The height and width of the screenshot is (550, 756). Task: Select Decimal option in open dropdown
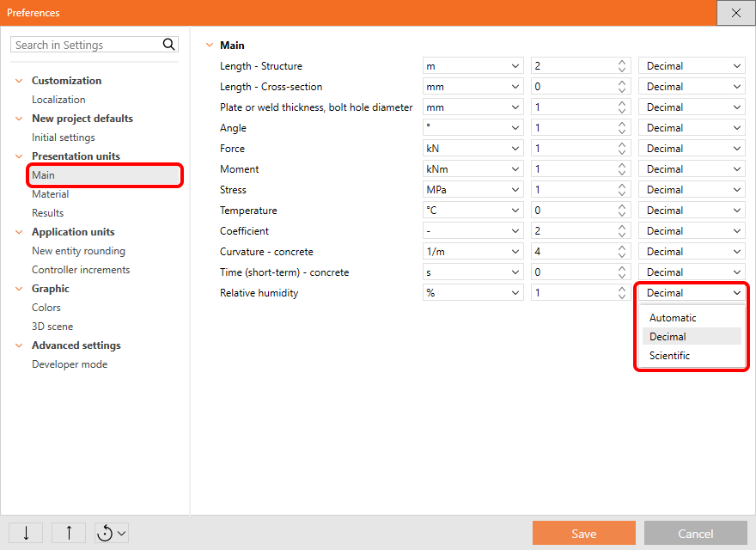coord(668,337)
